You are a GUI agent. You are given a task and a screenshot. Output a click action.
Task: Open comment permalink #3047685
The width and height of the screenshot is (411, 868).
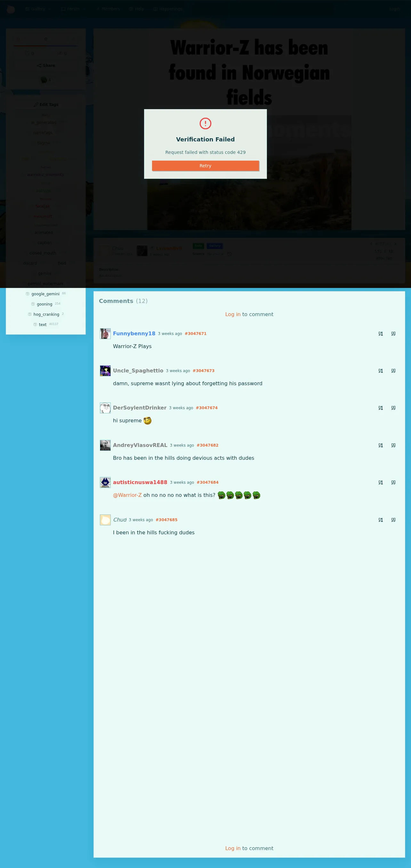tap(166, 520)
